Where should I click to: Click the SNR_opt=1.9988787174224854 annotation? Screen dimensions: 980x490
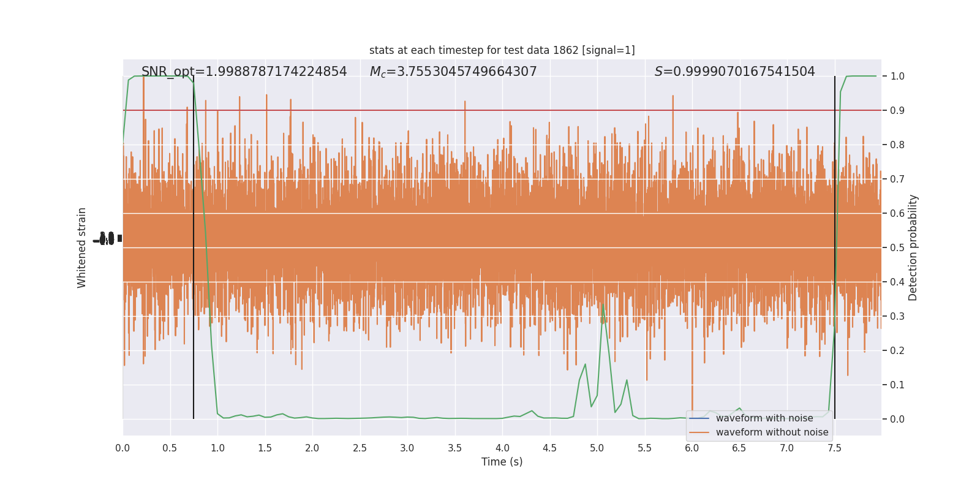tap(244, 72)
